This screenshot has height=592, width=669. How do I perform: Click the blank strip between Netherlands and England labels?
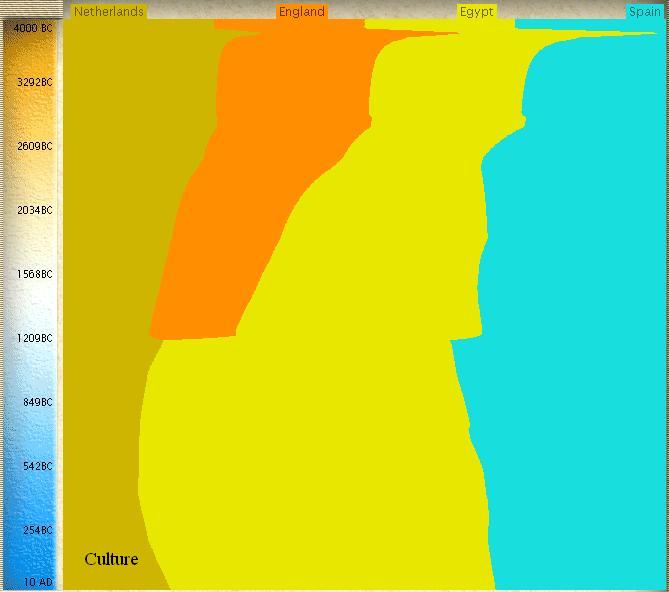(x=211, y=12)
